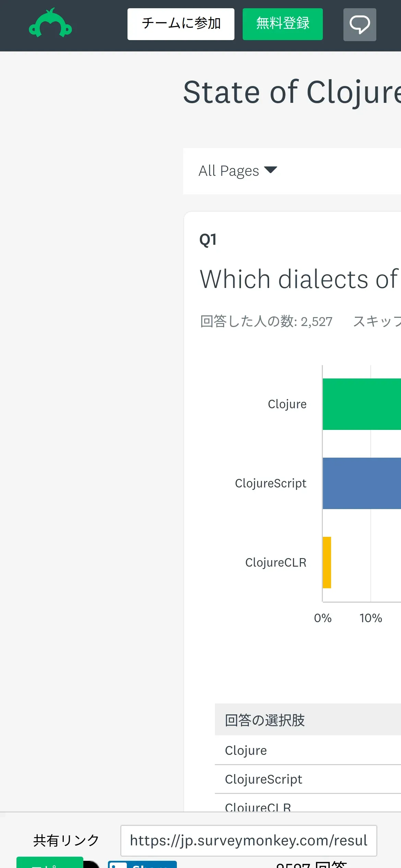
Task: Click the green 無料登録 button
Action: 283,24
